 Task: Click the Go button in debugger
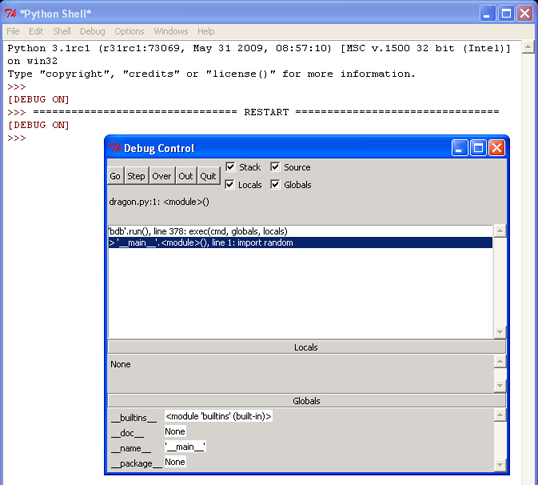pyautogui.click(x=115, y=176)
